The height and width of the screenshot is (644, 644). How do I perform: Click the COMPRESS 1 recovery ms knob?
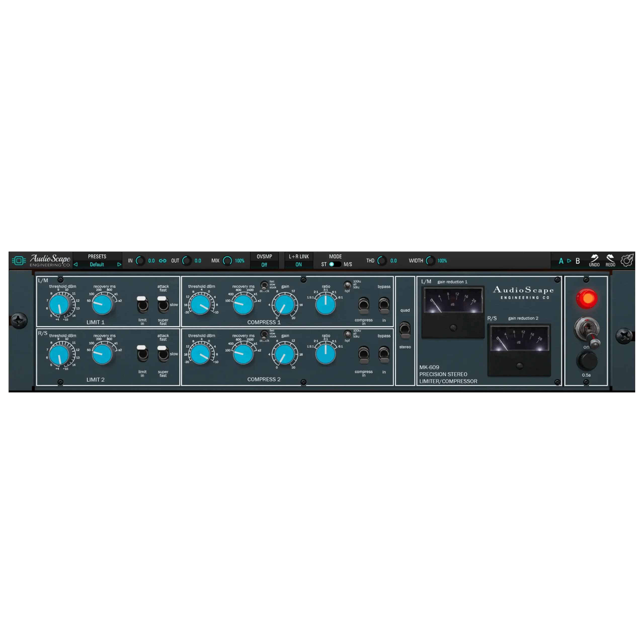tap(243, 304)
